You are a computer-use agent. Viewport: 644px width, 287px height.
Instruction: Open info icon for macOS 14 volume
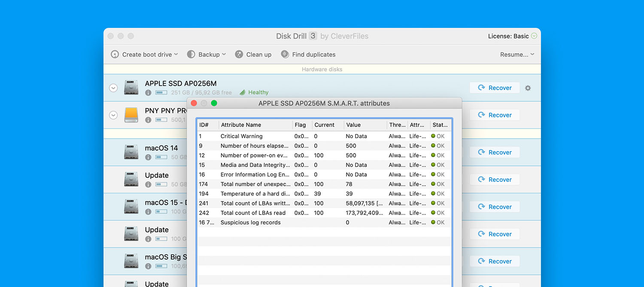coord(148,157)
